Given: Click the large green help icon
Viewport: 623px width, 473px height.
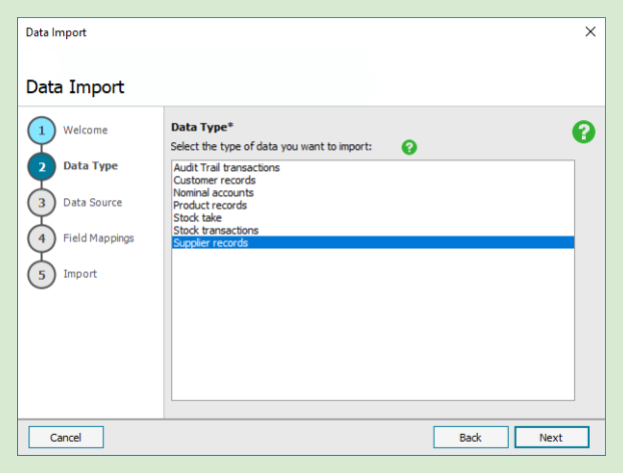Looking at the screenshot, I should click(584, 132).
